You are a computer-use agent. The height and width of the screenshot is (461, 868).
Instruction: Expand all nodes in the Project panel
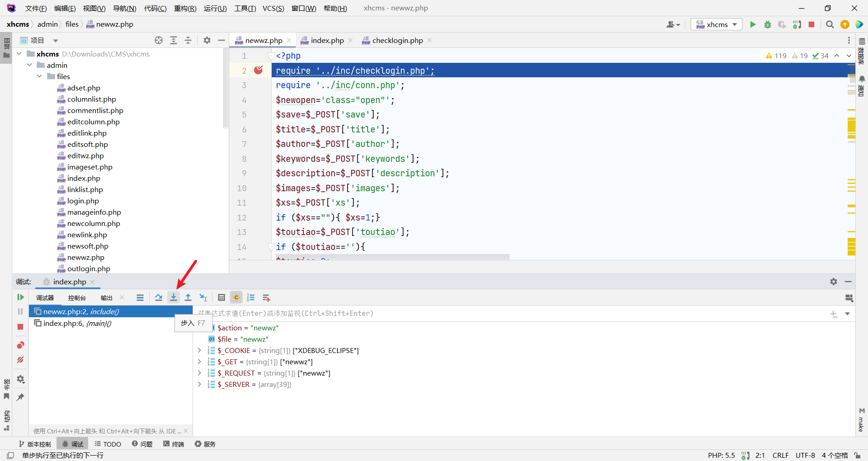(x=174, y=40)
